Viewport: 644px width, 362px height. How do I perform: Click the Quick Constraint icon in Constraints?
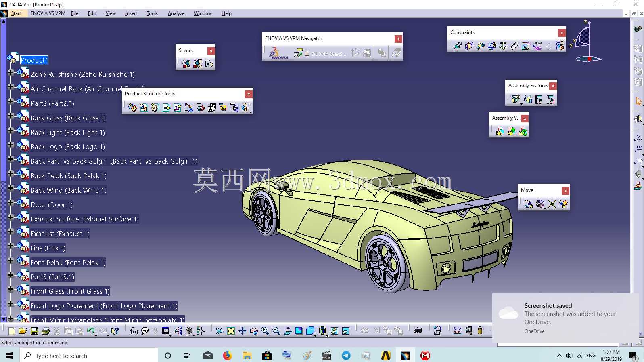click(525, 46)
